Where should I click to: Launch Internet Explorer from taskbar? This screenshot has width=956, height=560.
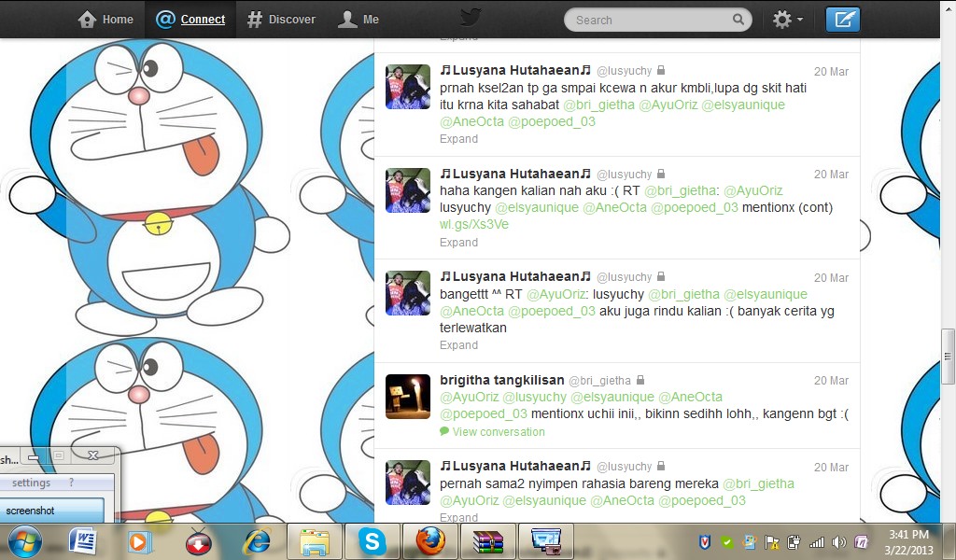pos(258,541)
